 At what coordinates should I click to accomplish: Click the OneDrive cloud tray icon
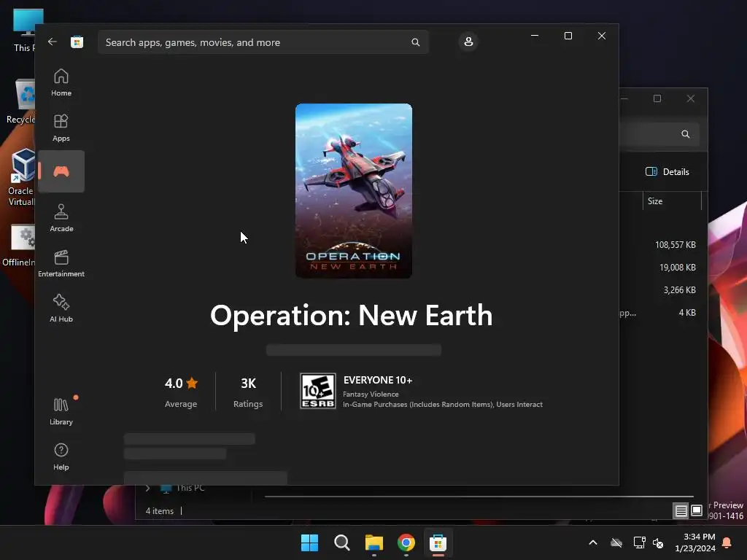616,542
